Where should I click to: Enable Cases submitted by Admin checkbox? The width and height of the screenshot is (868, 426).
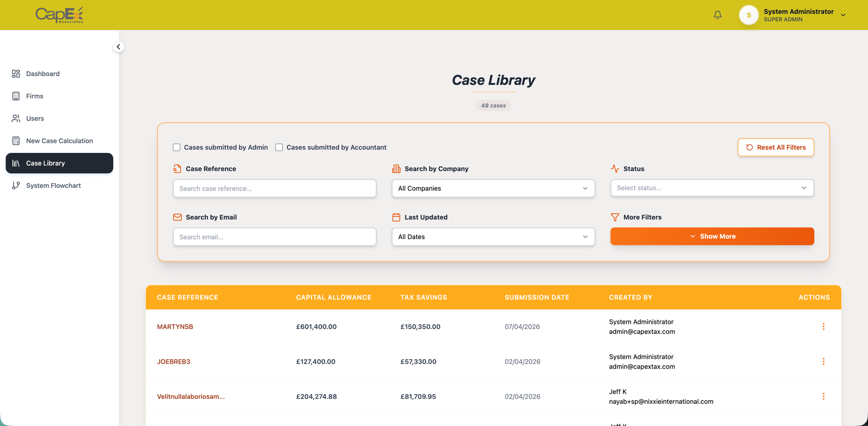pyautogui.click(x=176, y=147)
